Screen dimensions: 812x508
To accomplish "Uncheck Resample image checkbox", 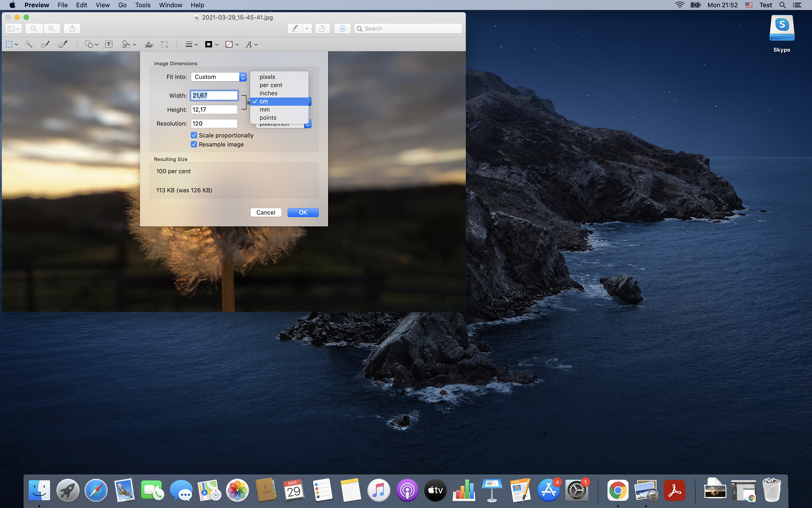I will [194, 145].
